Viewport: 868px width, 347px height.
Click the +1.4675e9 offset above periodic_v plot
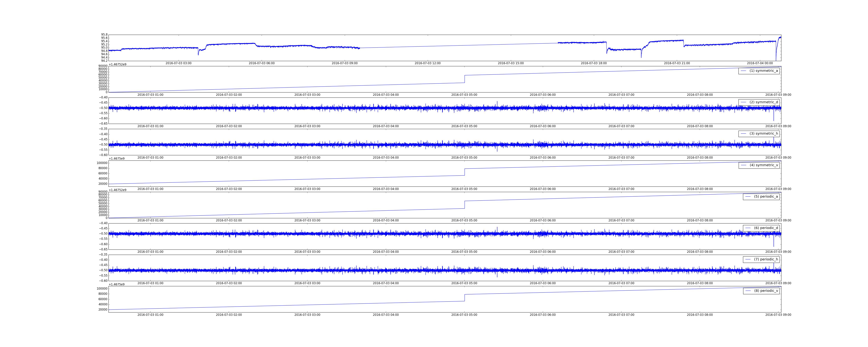pos(117,284)
